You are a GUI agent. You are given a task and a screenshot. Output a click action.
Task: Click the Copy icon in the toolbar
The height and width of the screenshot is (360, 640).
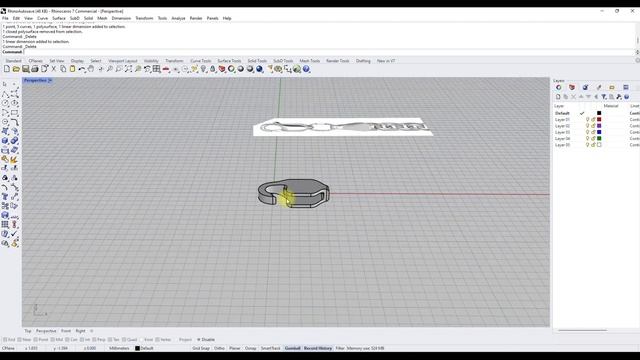pyautogui.click(x=63, y=69)
